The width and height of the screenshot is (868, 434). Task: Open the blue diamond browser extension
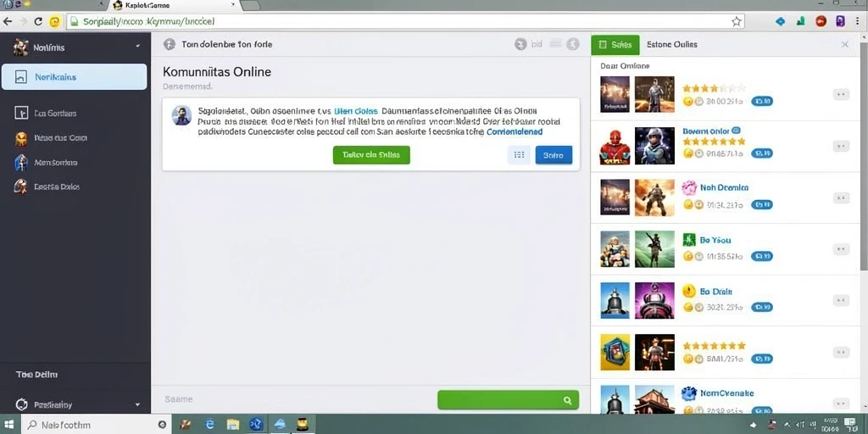781,21
